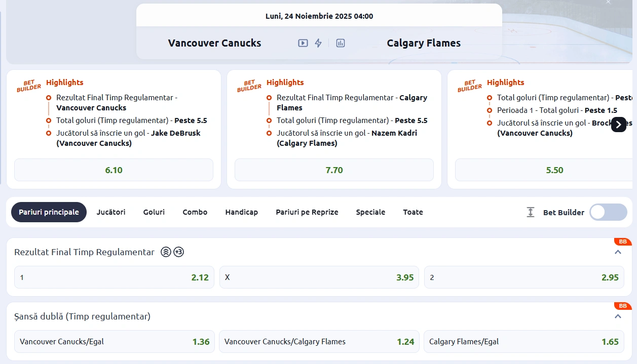Screen dimensions: 637x364
Task: Click the BB badge on Șansă dublă section
Action: (622, 306)
